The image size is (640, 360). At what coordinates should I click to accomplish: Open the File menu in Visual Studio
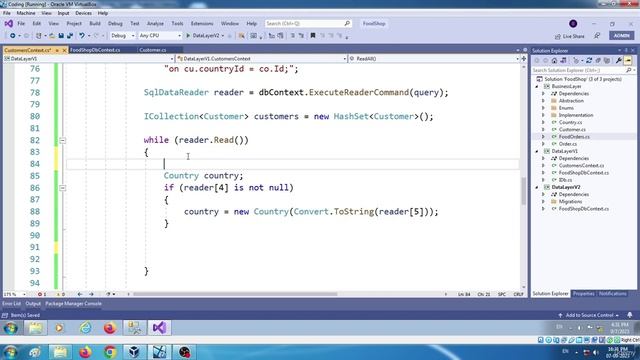(x=21, y=24)
